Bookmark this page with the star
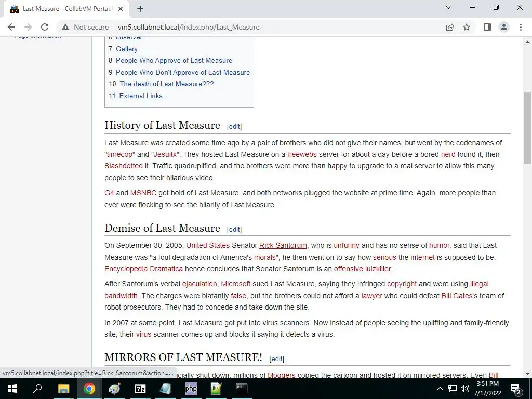Screen dimensions: 532x399 click(467, 27)
